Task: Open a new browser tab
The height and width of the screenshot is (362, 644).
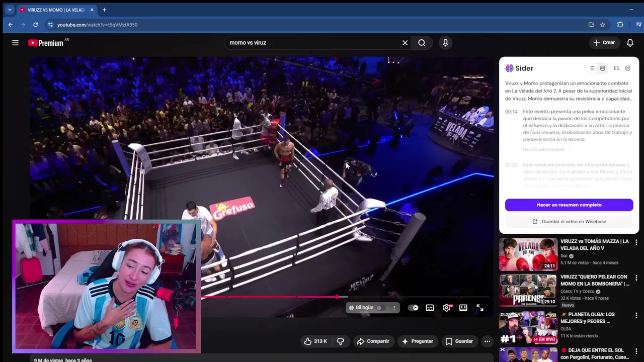Action: point(104,10)
